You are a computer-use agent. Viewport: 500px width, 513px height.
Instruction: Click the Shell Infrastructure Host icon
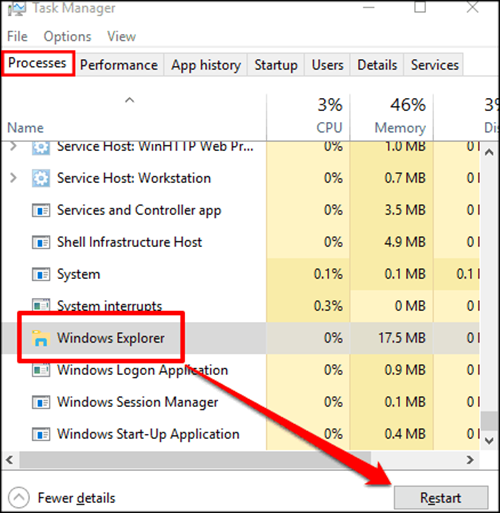[41, 242]
